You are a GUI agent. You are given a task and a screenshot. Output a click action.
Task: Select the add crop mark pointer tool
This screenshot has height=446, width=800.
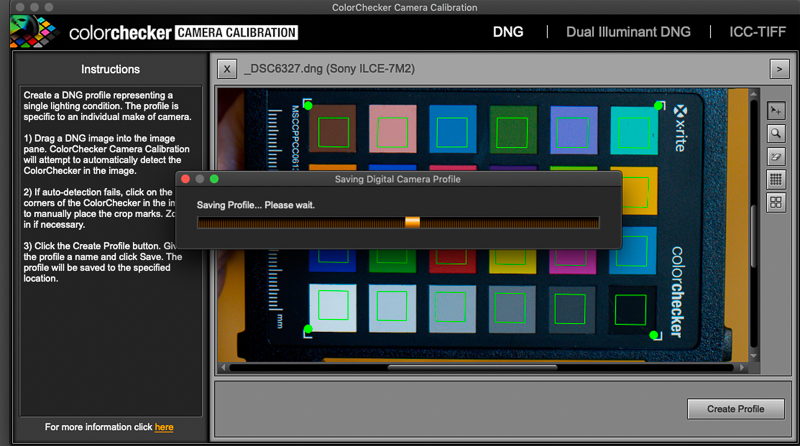(776, 111)
